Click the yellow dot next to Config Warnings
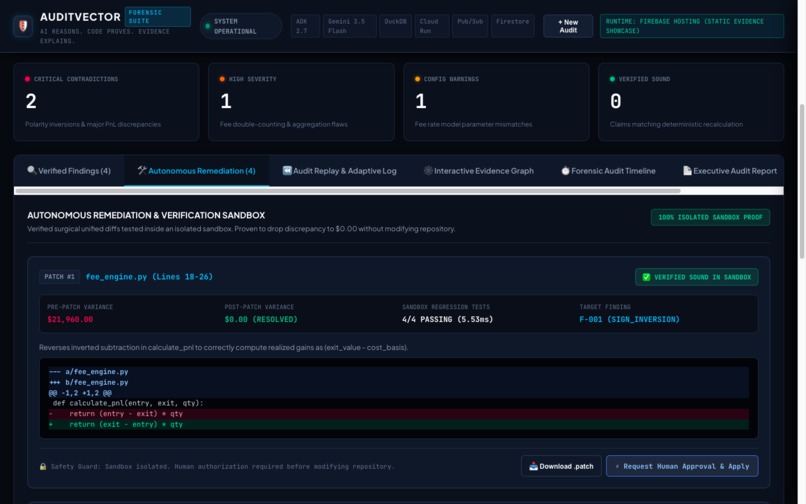 point(417,79)
